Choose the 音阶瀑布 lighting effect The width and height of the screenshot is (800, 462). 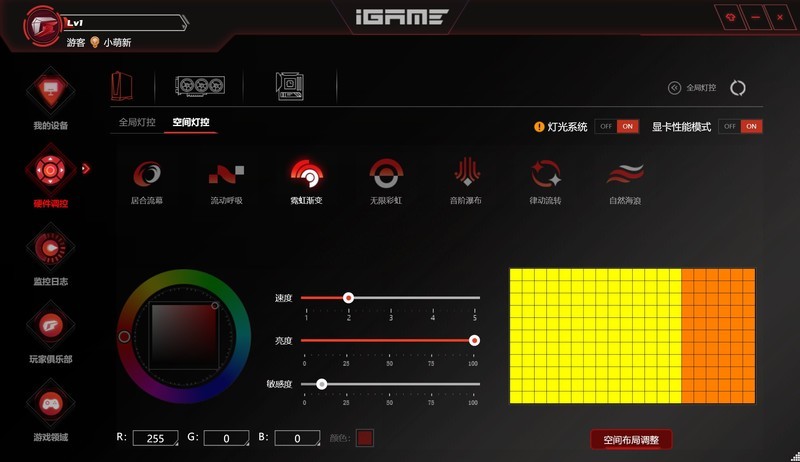[x=466, y=182]
